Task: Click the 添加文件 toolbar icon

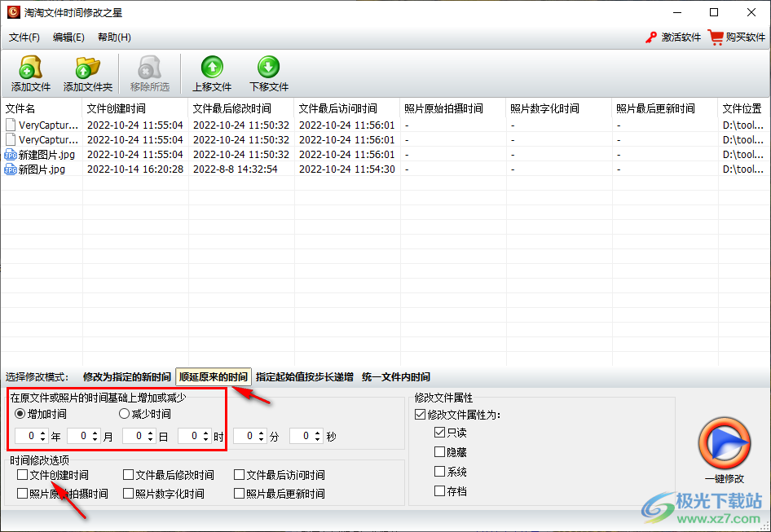Action: [x=30, y=68]
